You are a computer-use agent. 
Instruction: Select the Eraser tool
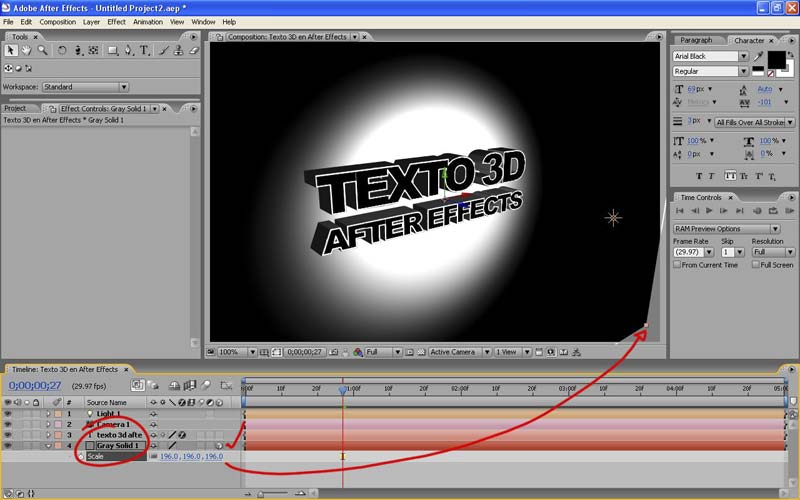193,51
